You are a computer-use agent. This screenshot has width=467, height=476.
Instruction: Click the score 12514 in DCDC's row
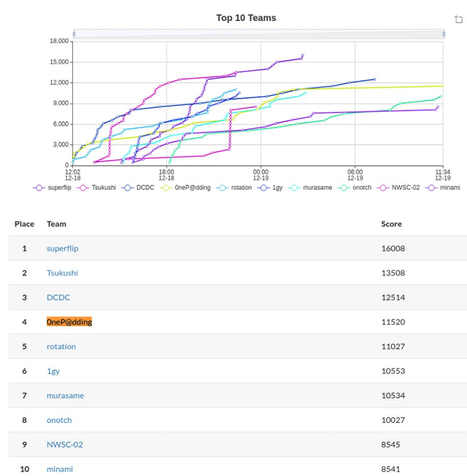(x=393, y=298)
